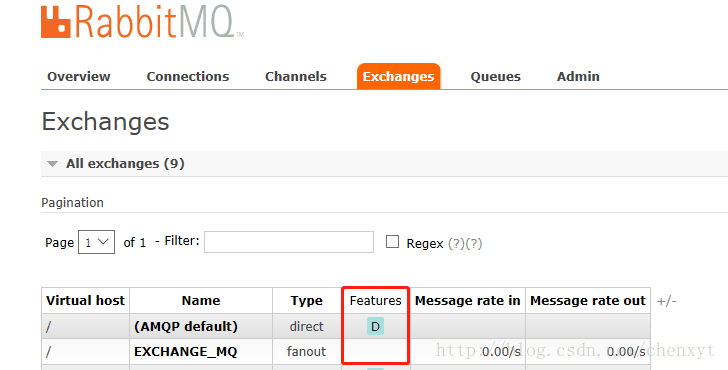Viewport: 728px width, 370px height.
Task: Sort by Virtual host column header
Action: [85, 301]
